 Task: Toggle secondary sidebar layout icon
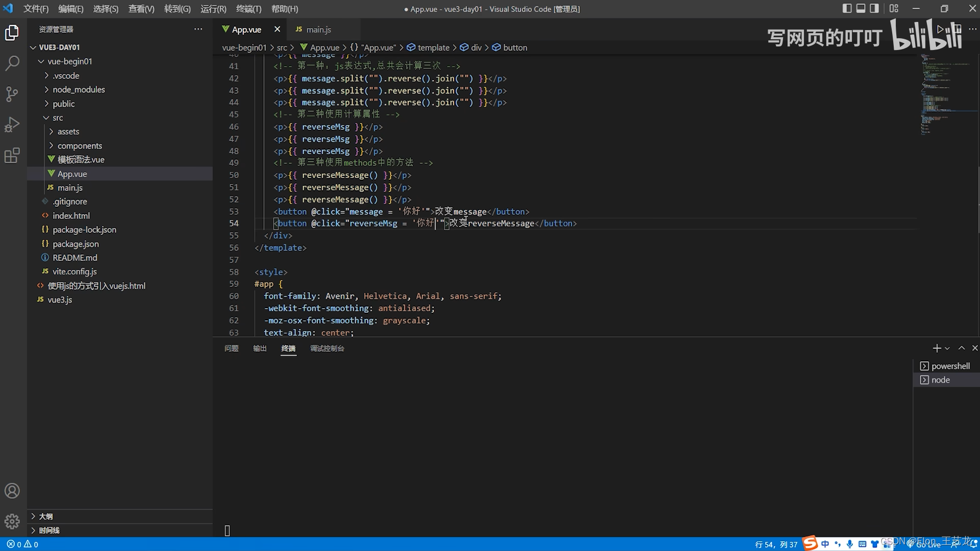[874, 8]
